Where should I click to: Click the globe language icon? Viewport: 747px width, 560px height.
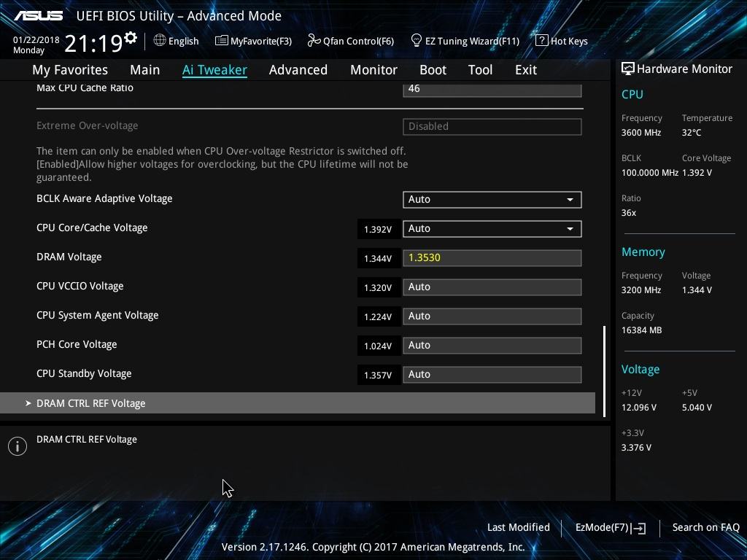tap(160, 41)
